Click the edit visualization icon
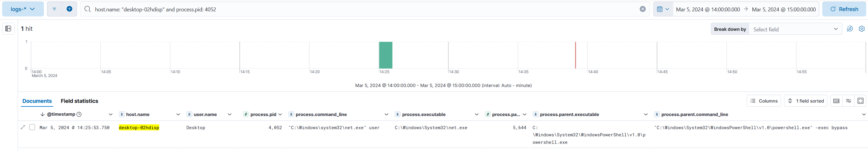Image resolution: width=868 pixels, height=151 pixels. 849,29
